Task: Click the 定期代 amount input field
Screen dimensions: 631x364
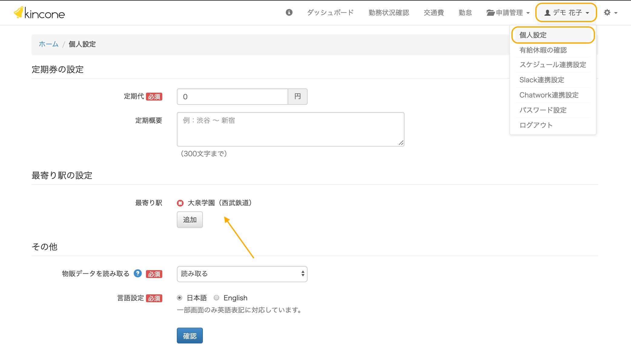Action: tap(232, 97)
